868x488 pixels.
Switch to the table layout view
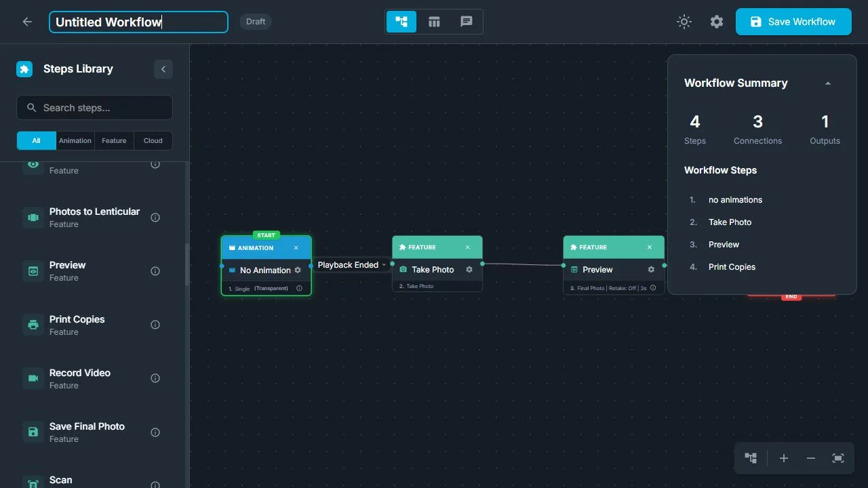click(434, 22)
